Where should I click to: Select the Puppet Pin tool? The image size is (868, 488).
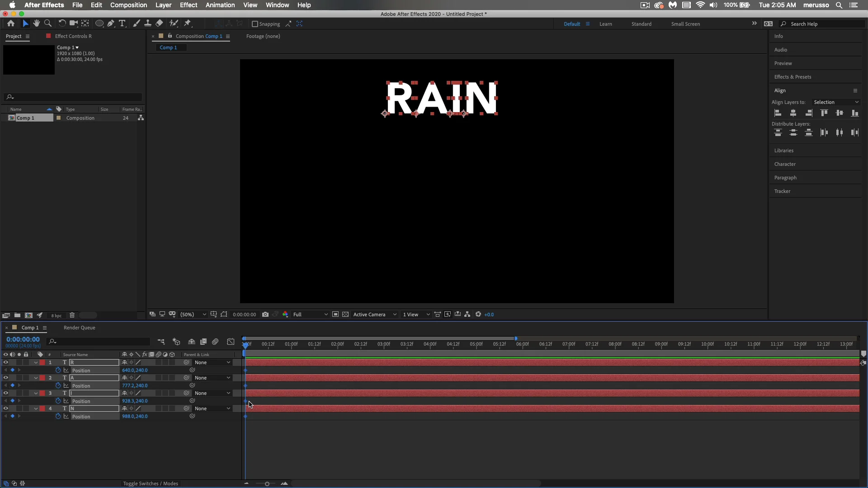coord(188,23)
